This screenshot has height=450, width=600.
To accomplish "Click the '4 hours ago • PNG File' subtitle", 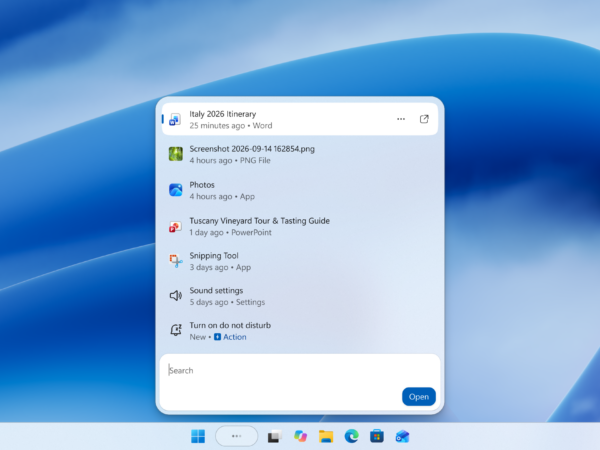I will tap(230, 160).
